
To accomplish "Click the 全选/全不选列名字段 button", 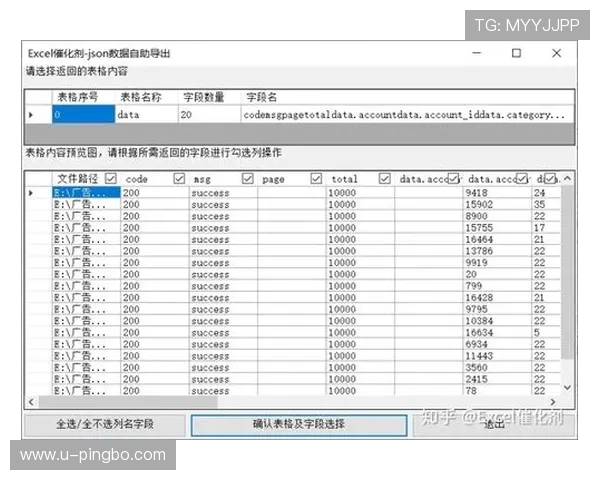I will [105, 424].
